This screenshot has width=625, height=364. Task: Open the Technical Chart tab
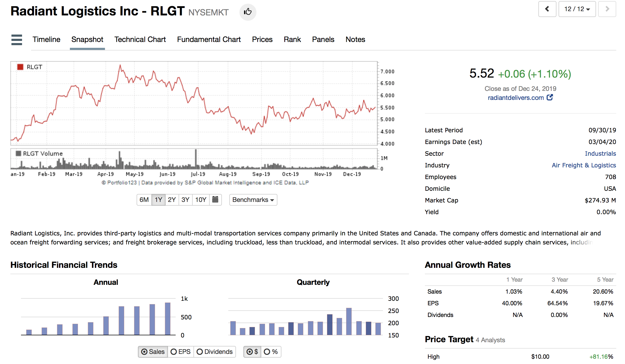pos(140,40)
